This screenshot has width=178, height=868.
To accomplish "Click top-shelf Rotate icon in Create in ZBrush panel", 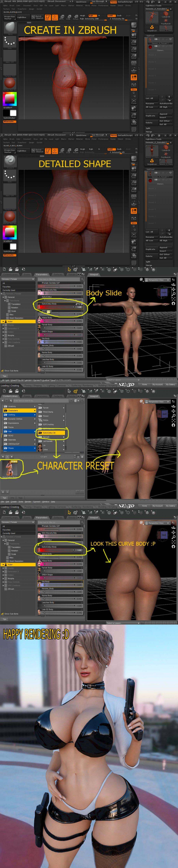I will pyautogui.click(x=75, y=18).
